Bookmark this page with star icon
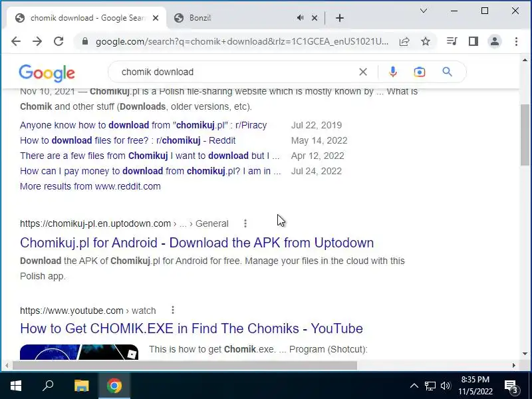The height and width of the screenshot is (399, 532). tap(426, 41)
